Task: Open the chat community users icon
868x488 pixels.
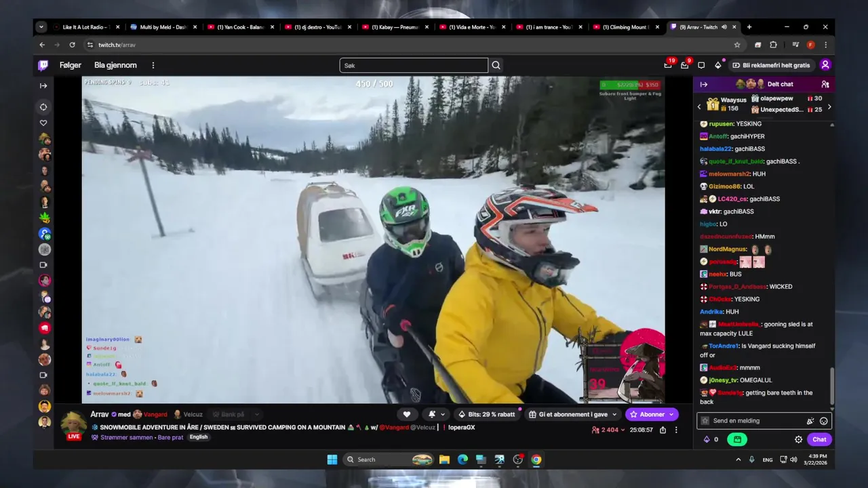Action: [x=825, y=84]
